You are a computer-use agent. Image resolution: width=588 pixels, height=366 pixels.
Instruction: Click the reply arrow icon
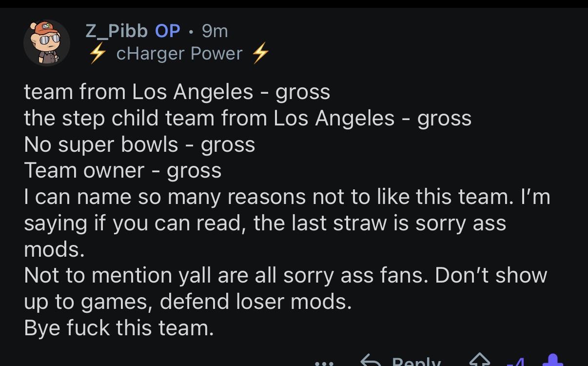click(370, 361)
